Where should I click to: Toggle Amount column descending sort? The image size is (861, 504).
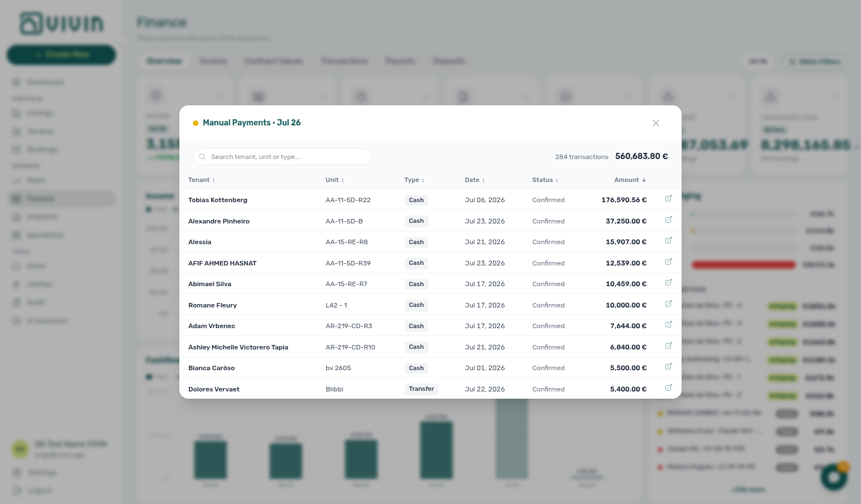(630, 180)
